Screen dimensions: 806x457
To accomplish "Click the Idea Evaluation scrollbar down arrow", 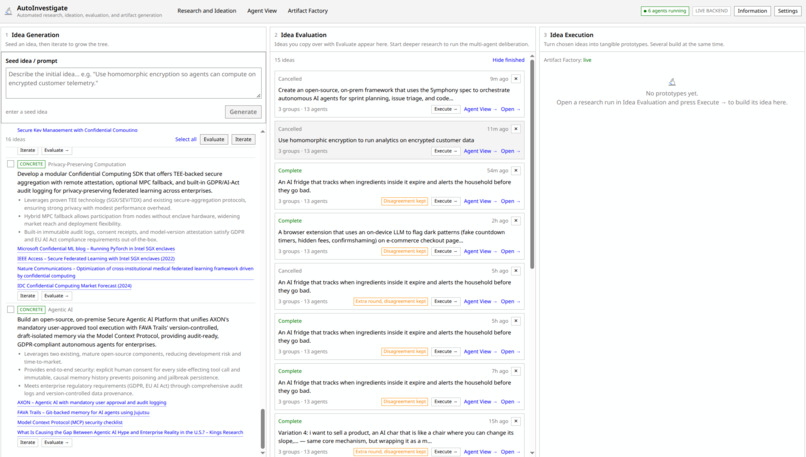I will 532,453.
